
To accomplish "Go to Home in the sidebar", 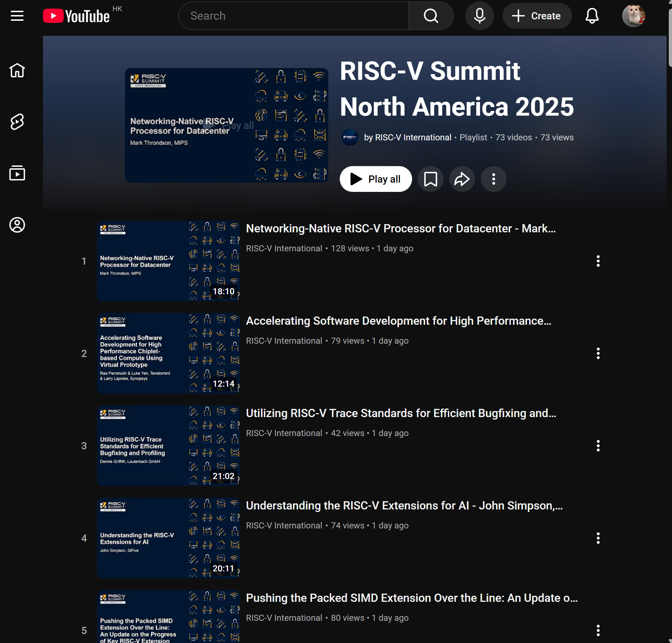I will pos(17,70).
